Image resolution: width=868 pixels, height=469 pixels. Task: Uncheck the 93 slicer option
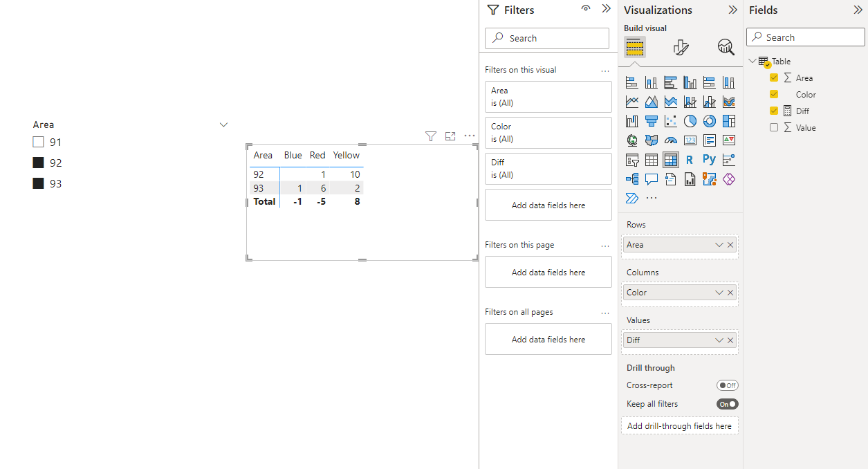click(39, 183)
